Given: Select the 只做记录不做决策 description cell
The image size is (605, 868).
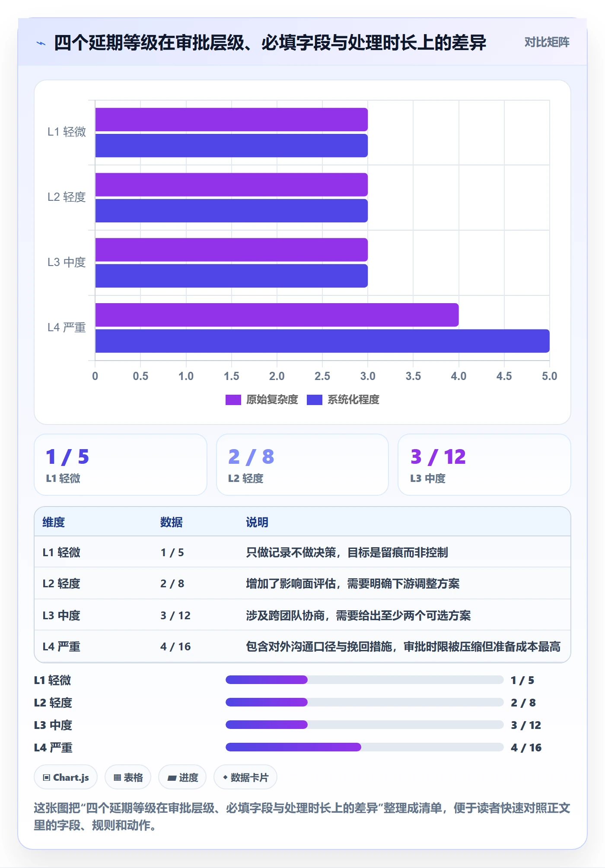Looking at the screenshot, I should tap(347, 552).
